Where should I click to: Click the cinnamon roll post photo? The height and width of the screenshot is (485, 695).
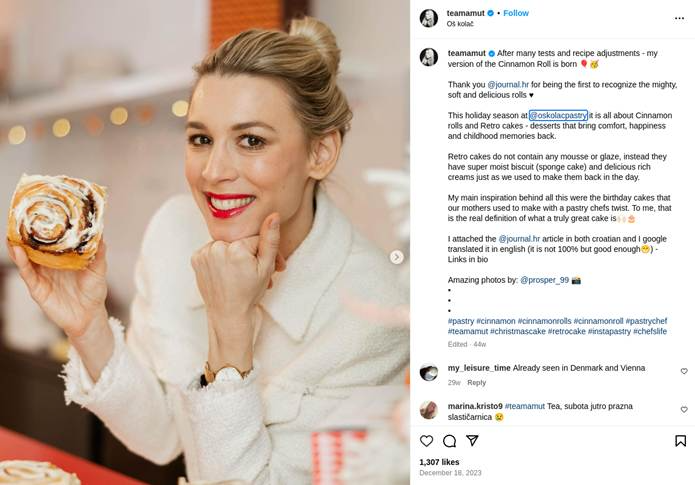click(x=205, y=242)
